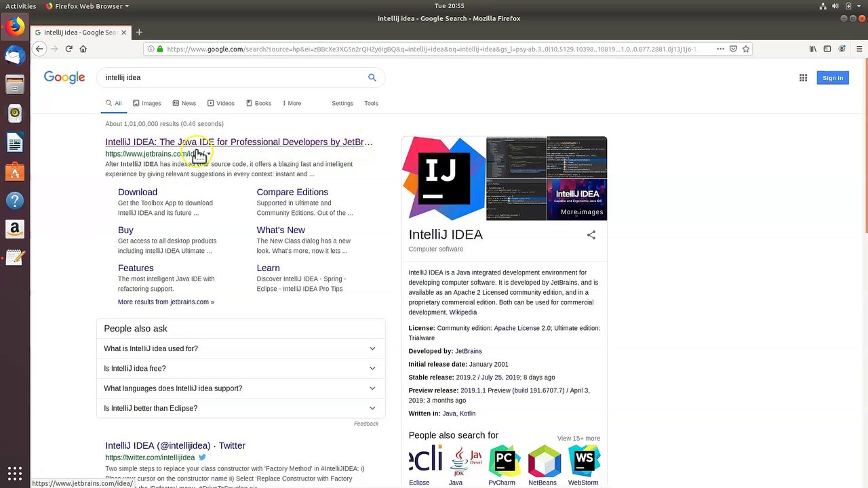Open PyCharm in People also search for
This screenshot has height=488, width=868.
(x=502, y=465)
